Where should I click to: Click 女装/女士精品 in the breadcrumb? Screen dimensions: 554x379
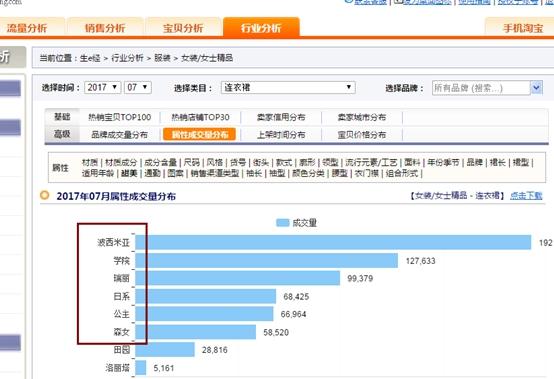tap(207, 58)
